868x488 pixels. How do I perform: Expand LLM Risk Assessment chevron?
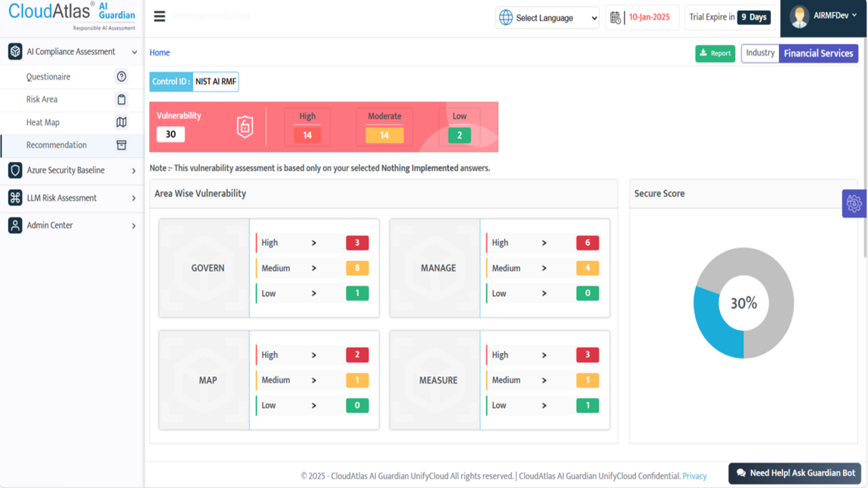134,199
